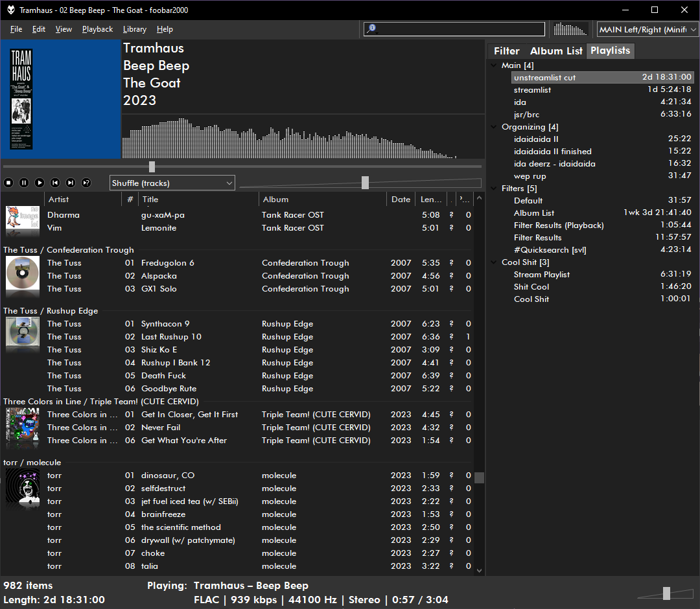Open the Library menu

(134, 29)
